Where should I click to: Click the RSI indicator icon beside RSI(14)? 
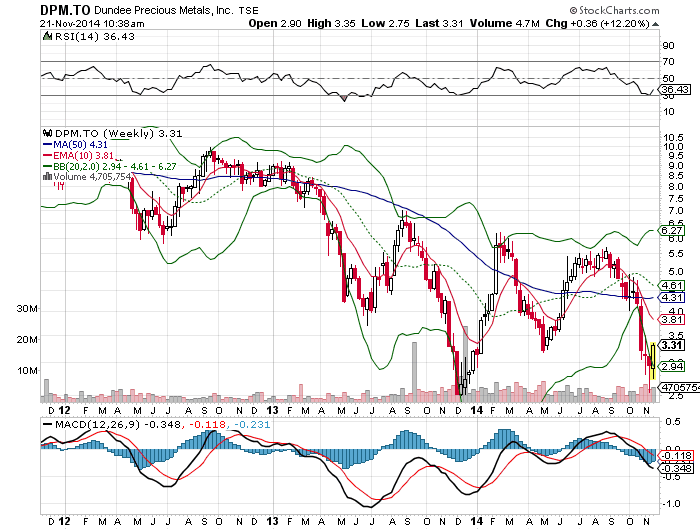click(x=47, y=36)
